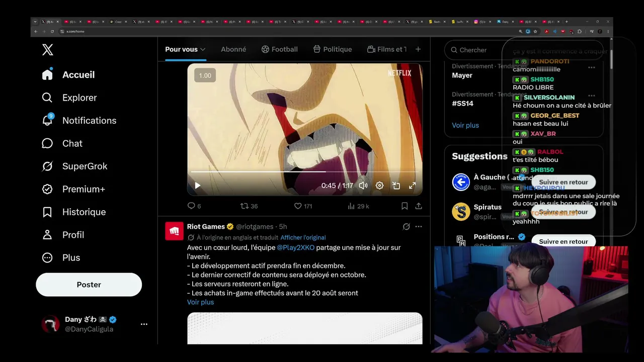Switch to the Films et T… tab
Screen dimensions: 644x362
click(386, 49)
